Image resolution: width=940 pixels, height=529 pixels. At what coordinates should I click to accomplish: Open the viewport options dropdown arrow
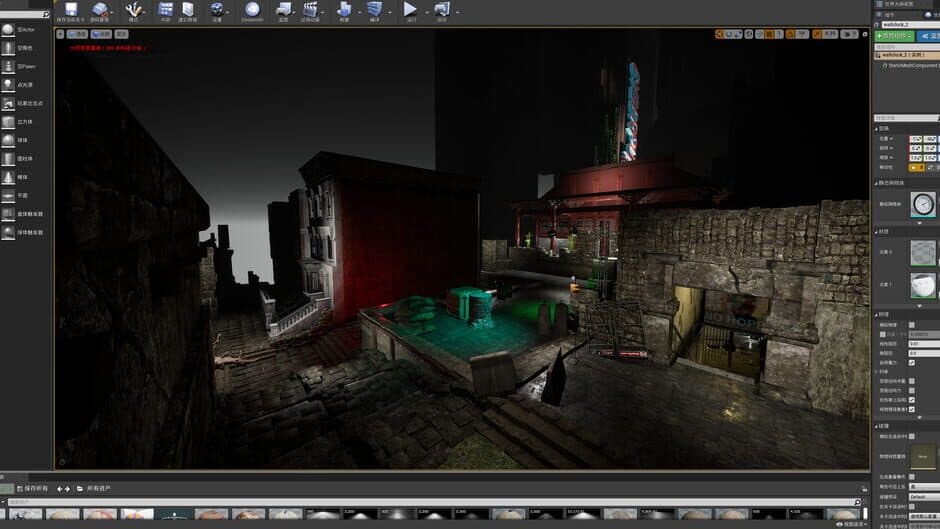[60, 34]
